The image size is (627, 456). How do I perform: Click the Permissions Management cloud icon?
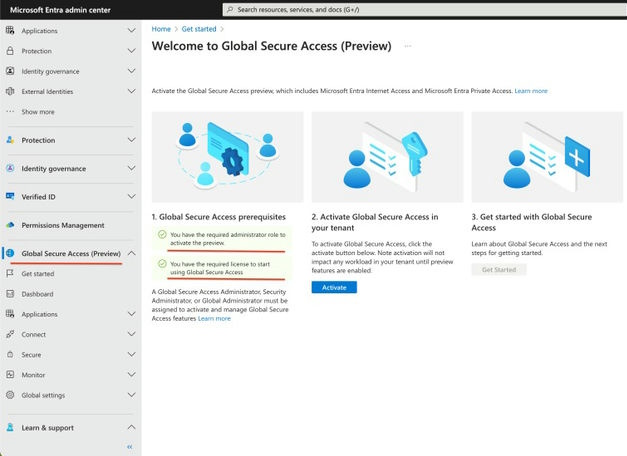click(x=10, y=225)
